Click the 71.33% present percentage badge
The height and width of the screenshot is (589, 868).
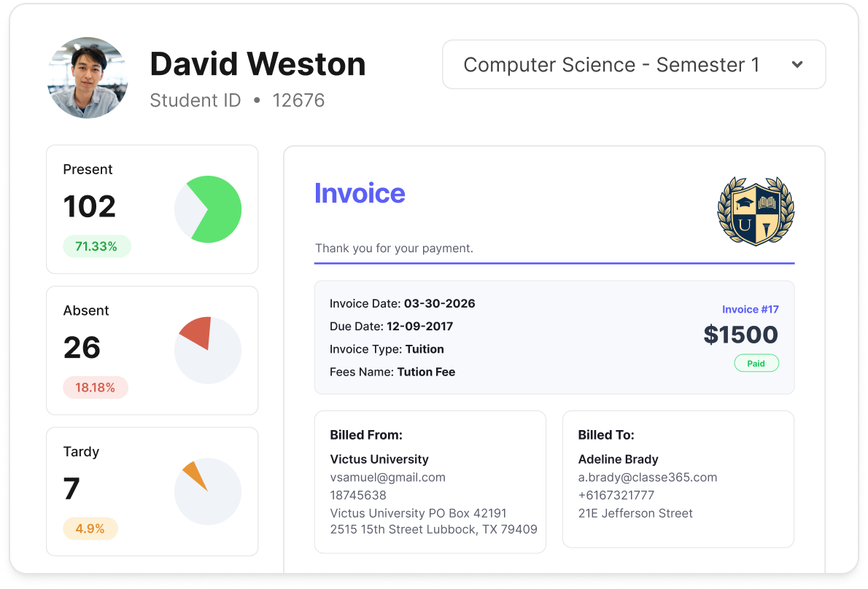(x=96, y=246)
